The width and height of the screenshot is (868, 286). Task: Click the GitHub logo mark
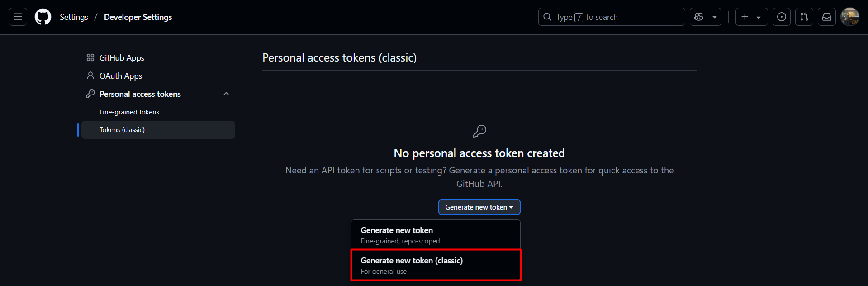click(43, 16)
